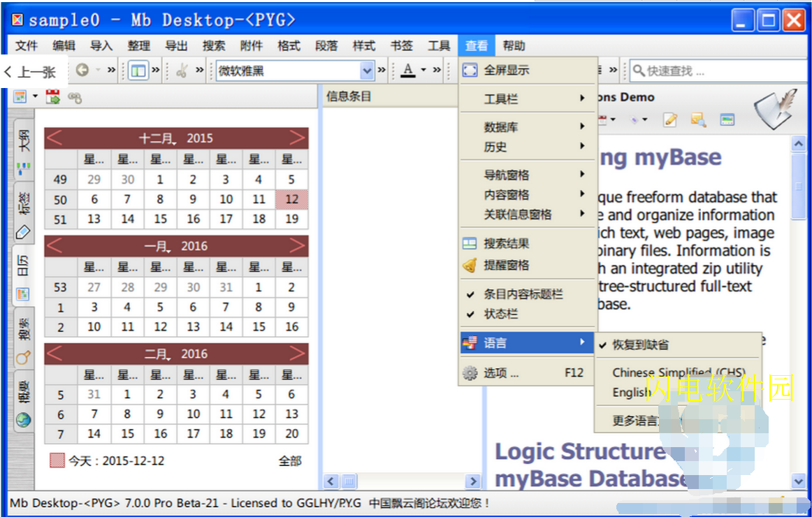This screenshot has height=517, width=812.
Task: Click the reminder bell icon in menu
Action: point(470,265)
